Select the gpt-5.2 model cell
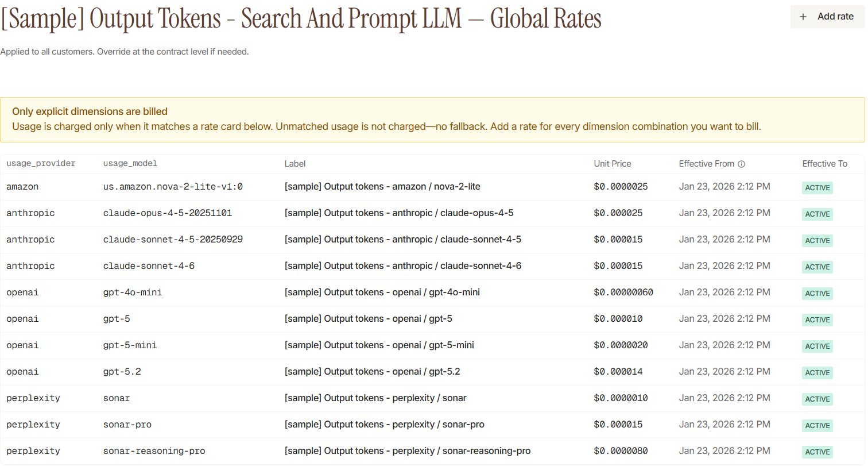The height and width of the screenshot is (466, 868). click(122, 372)
